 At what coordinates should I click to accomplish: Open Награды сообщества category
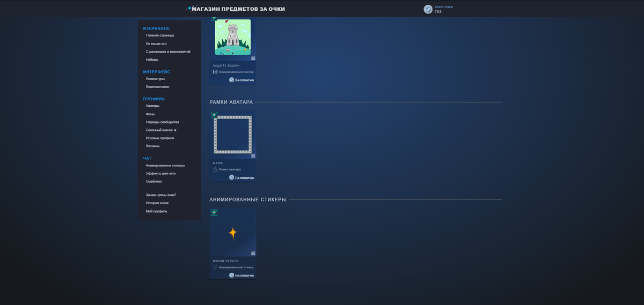[x=163, y=122]
